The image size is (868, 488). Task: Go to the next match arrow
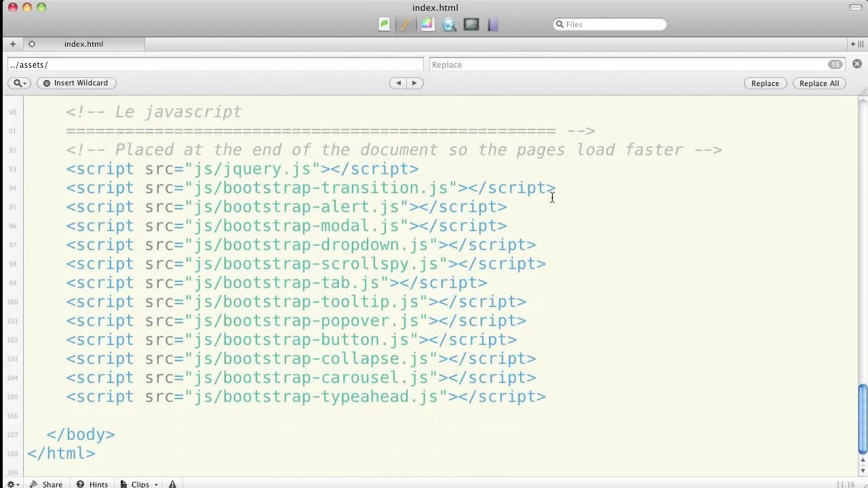click(x=414, y=83)
